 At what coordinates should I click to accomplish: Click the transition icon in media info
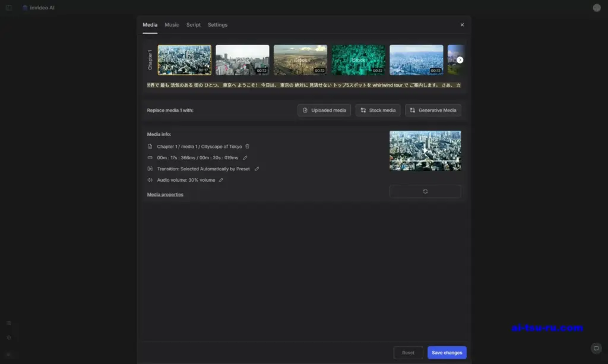click(x=150, y=169)
